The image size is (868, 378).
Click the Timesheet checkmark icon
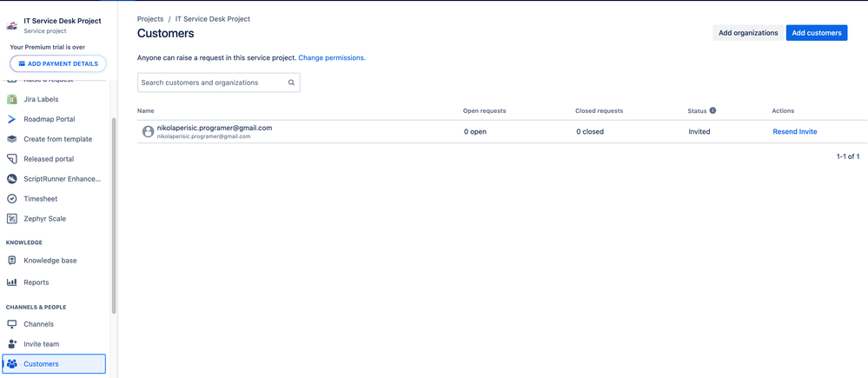pyautogui.click(x=11, y=199)
